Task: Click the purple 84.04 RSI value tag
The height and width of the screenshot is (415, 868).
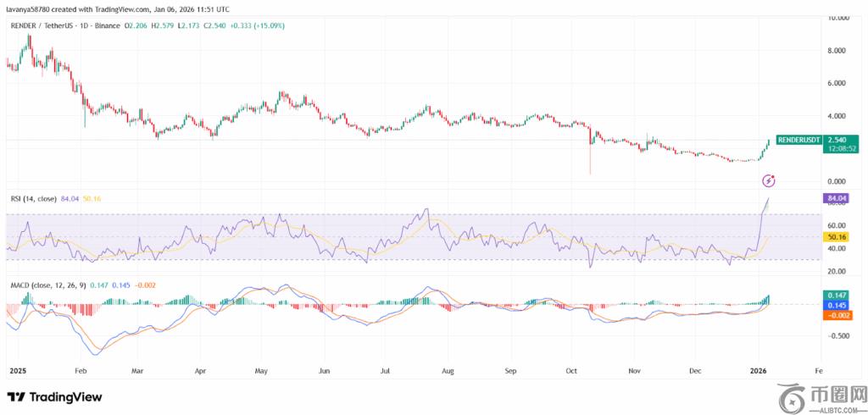Action: click(836, 198)
